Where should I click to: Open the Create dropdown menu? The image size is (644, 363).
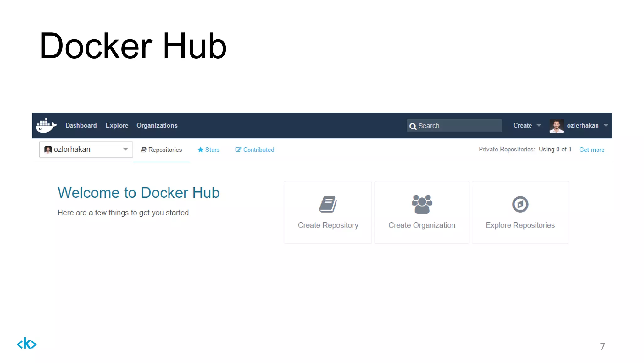point(527,125)
